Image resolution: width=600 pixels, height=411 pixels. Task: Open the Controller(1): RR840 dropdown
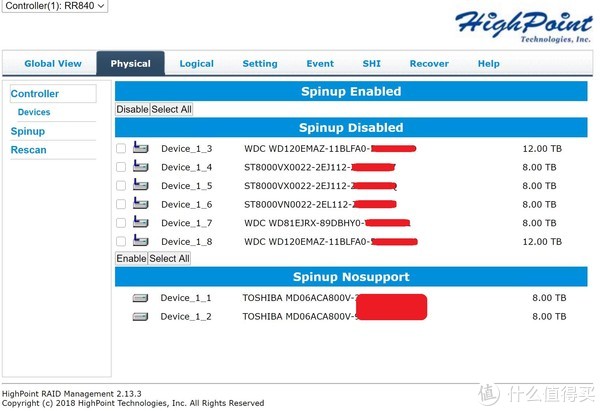point(55,6)
